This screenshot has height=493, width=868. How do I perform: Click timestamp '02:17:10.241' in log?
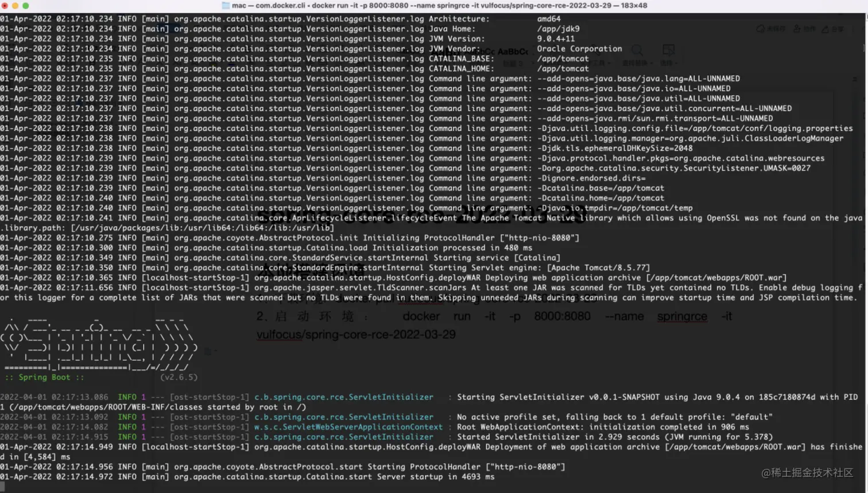(x=84, y=218)
